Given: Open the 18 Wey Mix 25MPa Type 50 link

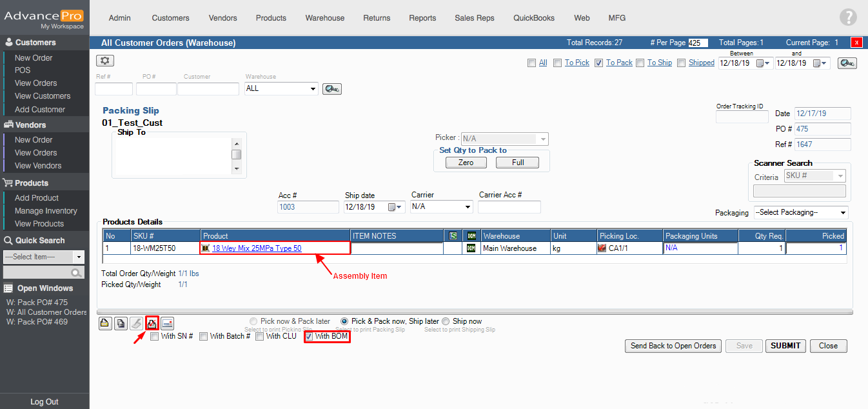Looking at the screenshot, I should click(x=257, y=248).
